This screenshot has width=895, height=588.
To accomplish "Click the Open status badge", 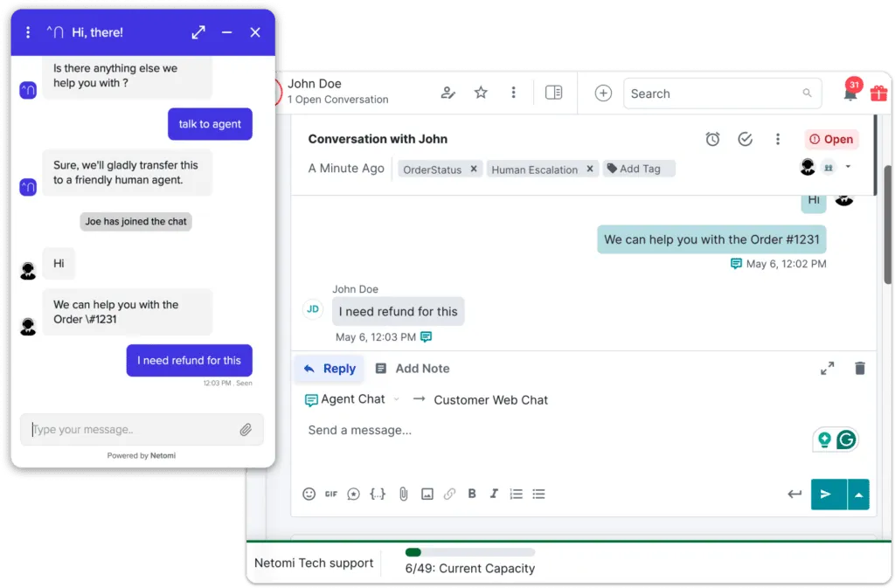I will [831, 139].
